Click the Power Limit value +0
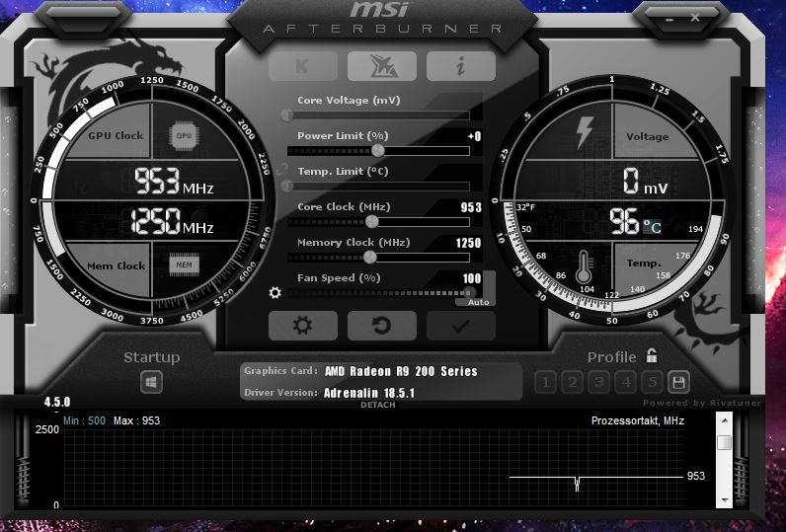 click(474, 136)
